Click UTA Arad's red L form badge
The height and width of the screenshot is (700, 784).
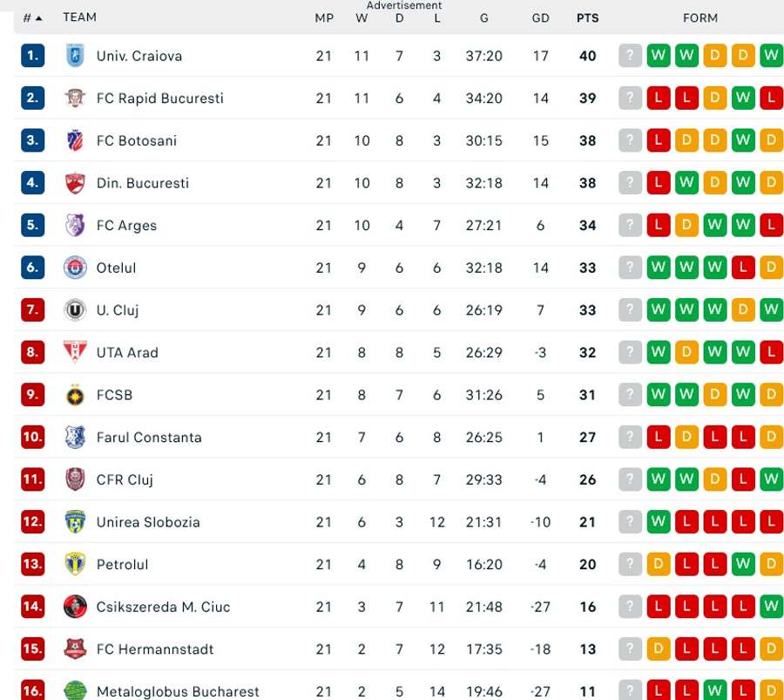771,352
